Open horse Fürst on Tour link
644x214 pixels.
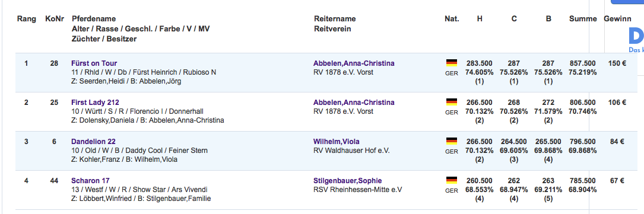pyautogui.click(x=94, y=63)
